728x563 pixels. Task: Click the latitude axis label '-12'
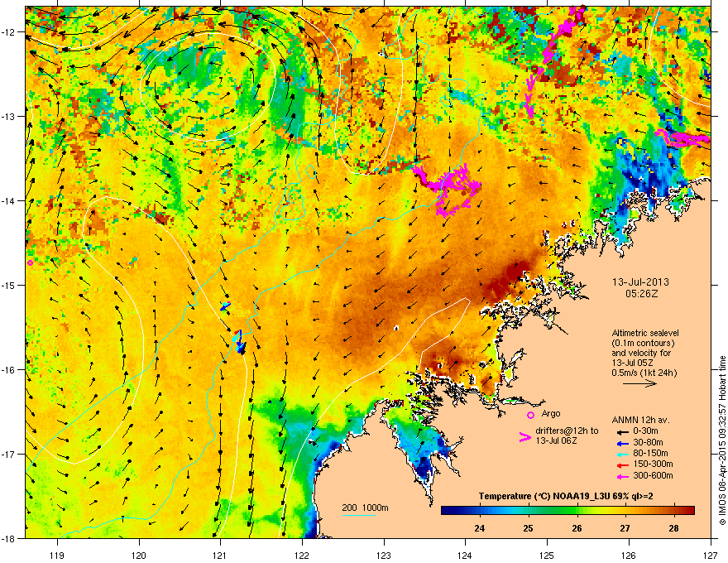[x=8, y=32]
